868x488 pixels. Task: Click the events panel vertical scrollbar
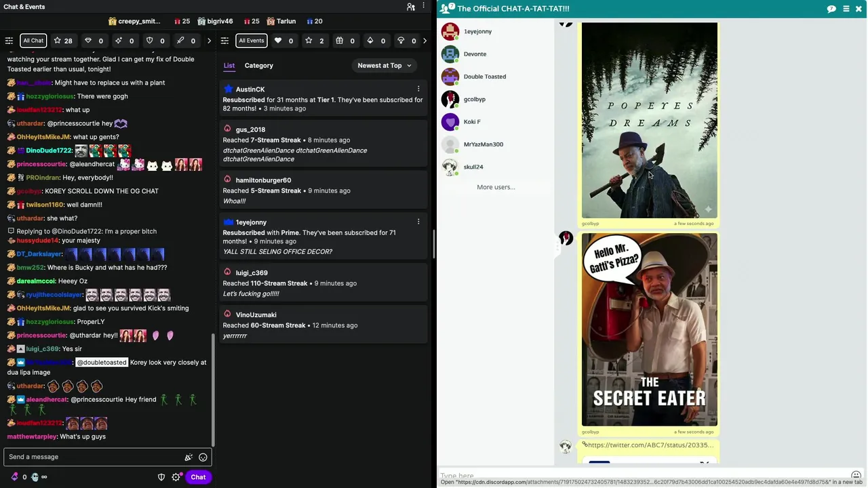coord(434,244)
